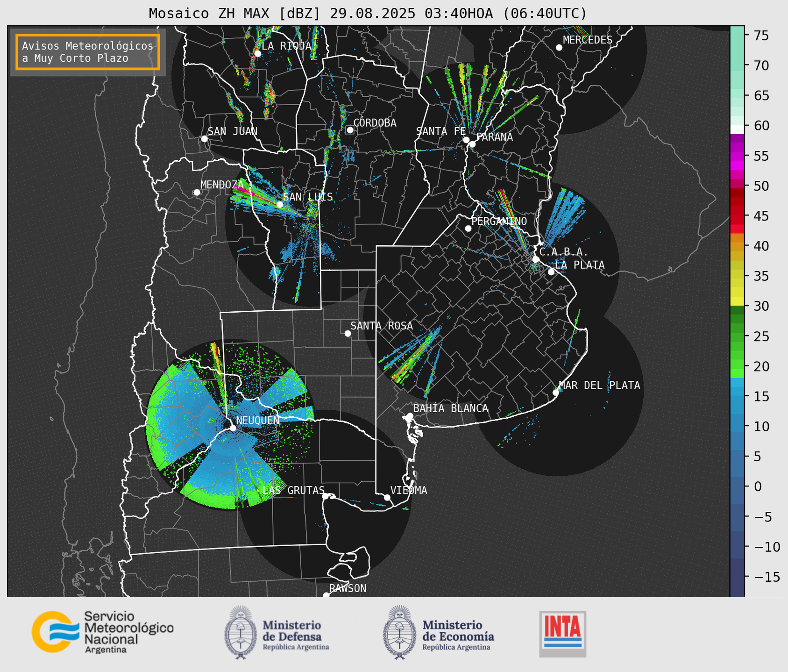Click the yellow 30 dBZ color band
788x672 pixels.
pos(737,302)
